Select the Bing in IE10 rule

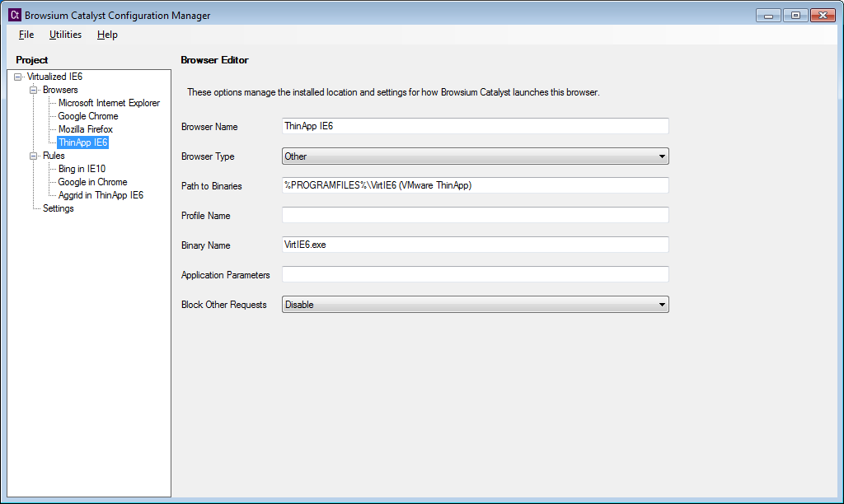[82, 169]
